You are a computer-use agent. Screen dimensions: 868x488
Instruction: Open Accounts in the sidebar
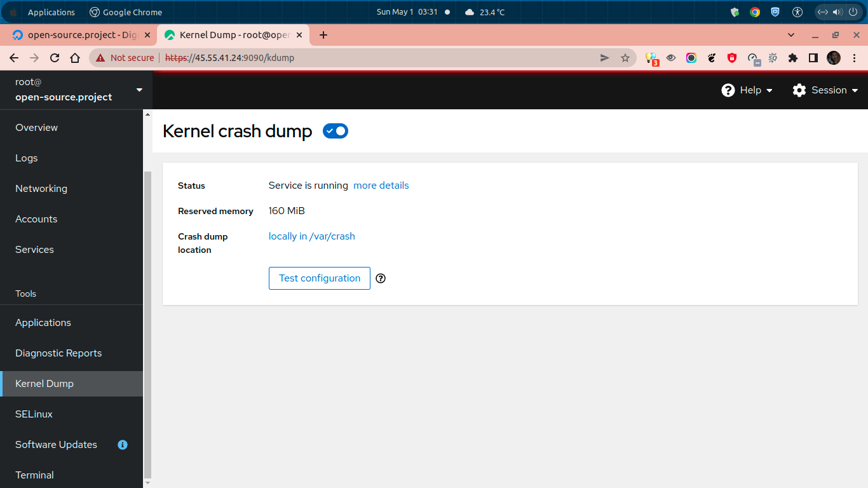72,219
